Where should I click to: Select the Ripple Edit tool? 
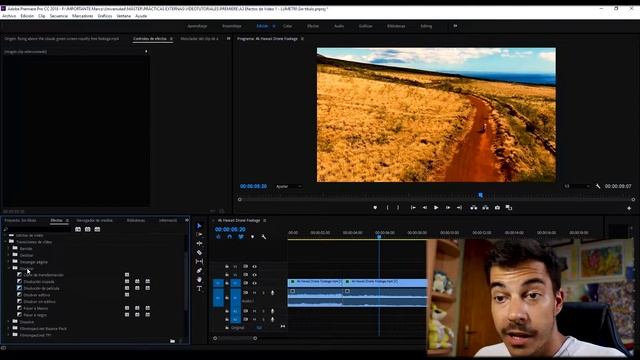199,243
